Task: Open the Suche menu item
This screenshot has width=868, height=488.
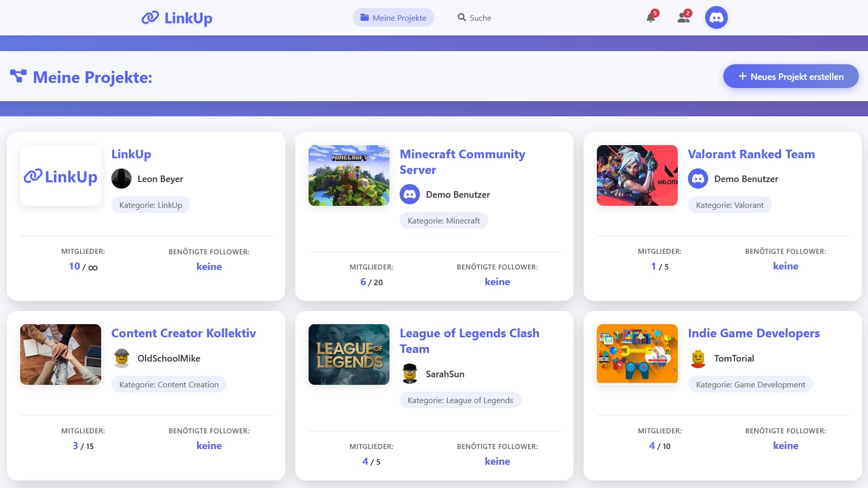Action: 474,18
